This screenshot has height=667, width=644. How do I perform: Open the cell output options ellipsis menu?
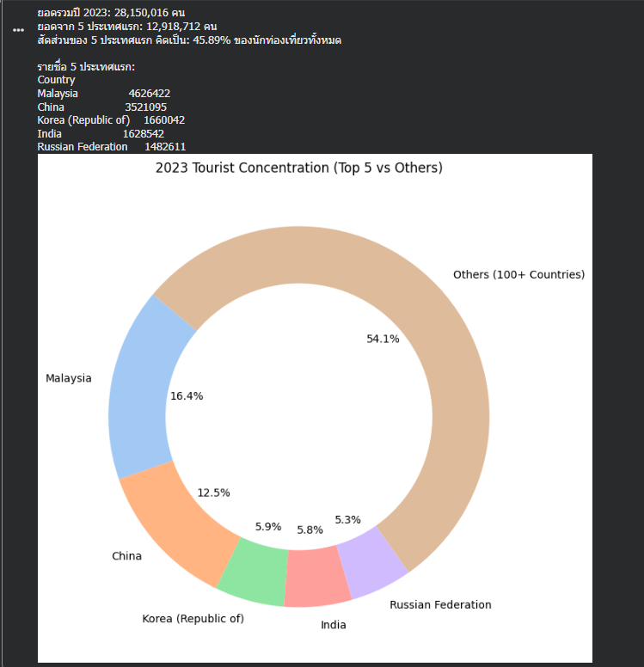click(x=18, y=30)
